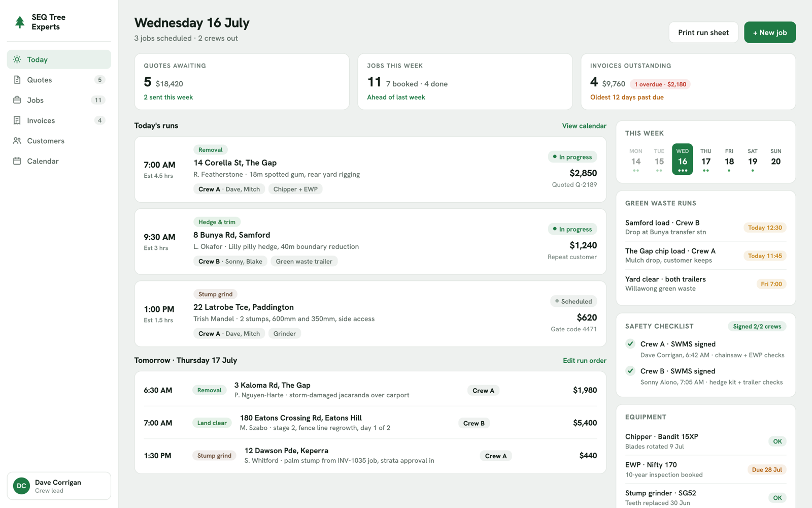Toggle Crew B SWMS signed checkmark
This screenshot has width=812, height=508.
pos(630,371)
